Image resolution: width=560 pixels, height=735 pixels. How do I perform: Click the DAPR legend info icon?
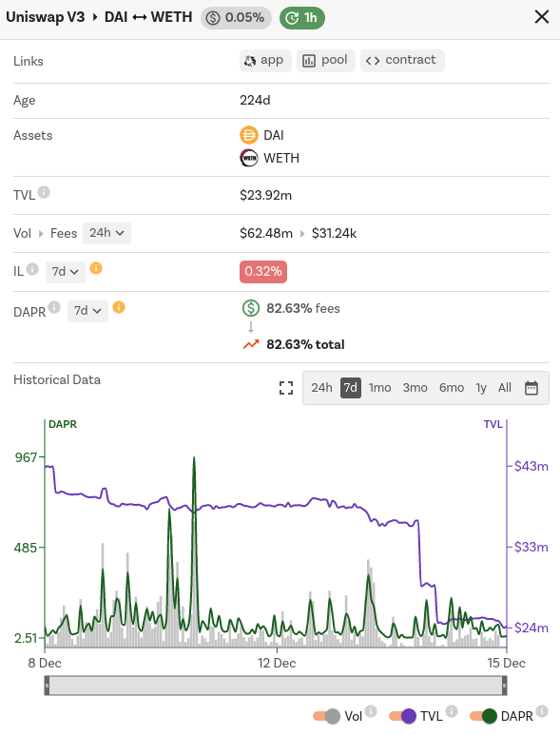(542, 711)
